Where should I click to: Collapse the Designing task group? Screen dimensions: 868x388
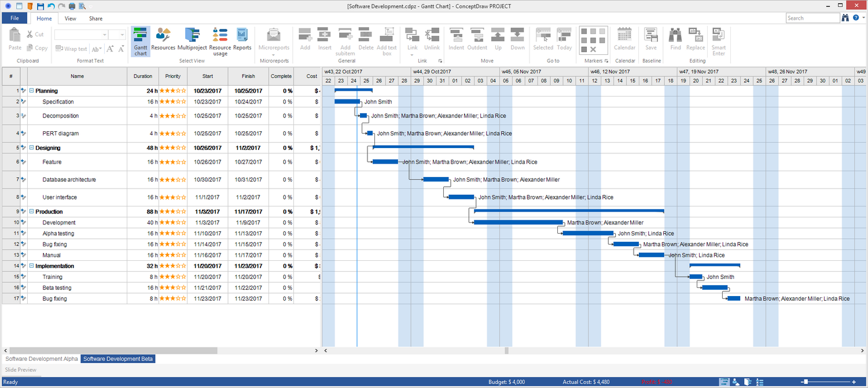[x=31, y=148]
